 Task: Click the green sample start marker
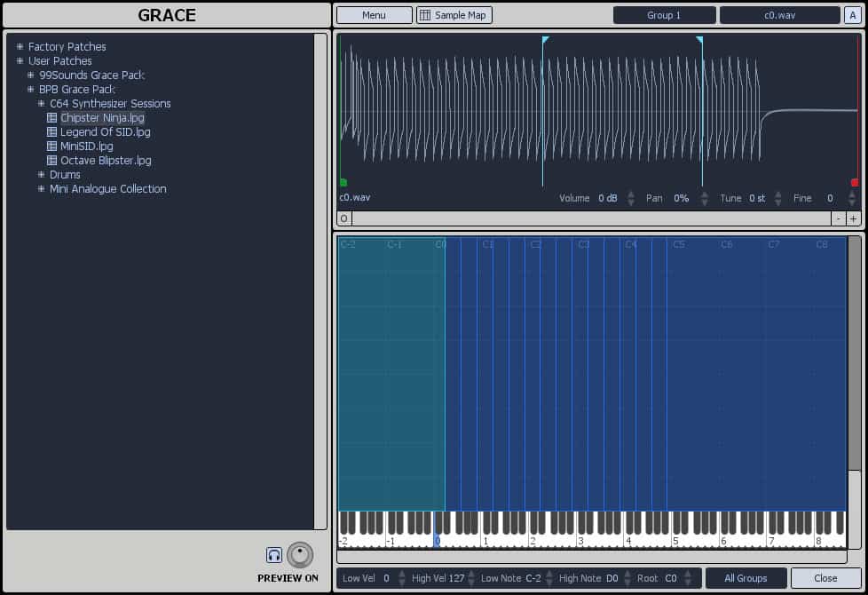coord(343,182)
